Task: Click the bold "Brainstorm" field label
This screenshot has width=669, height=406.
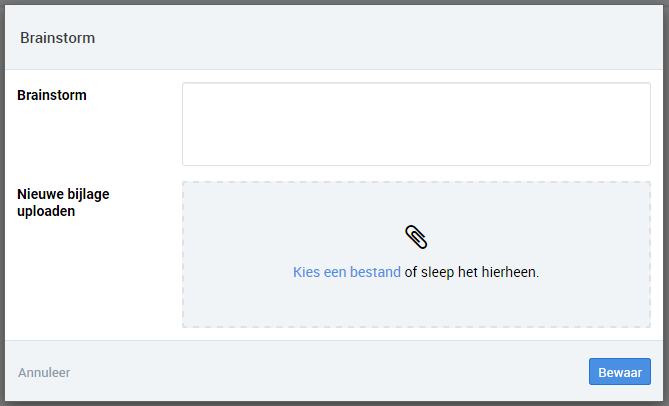Action: tap(52, 96)
